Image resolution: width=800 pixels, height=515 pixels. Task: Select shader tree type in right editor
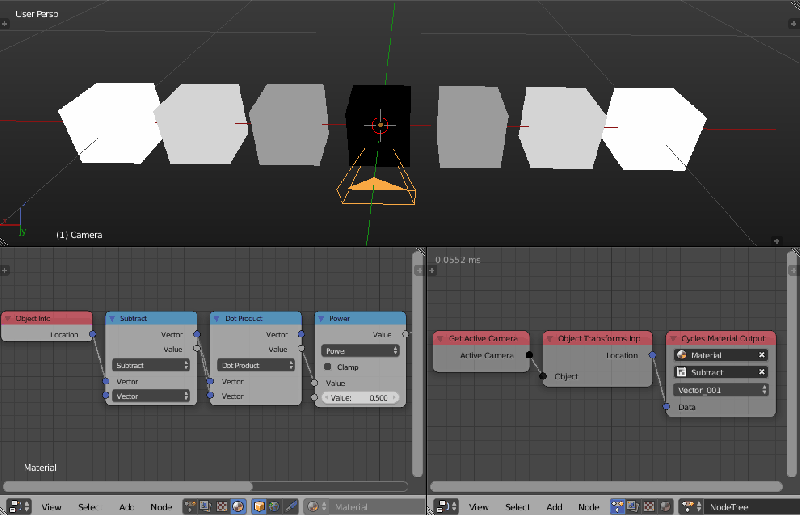coord(665,506)
